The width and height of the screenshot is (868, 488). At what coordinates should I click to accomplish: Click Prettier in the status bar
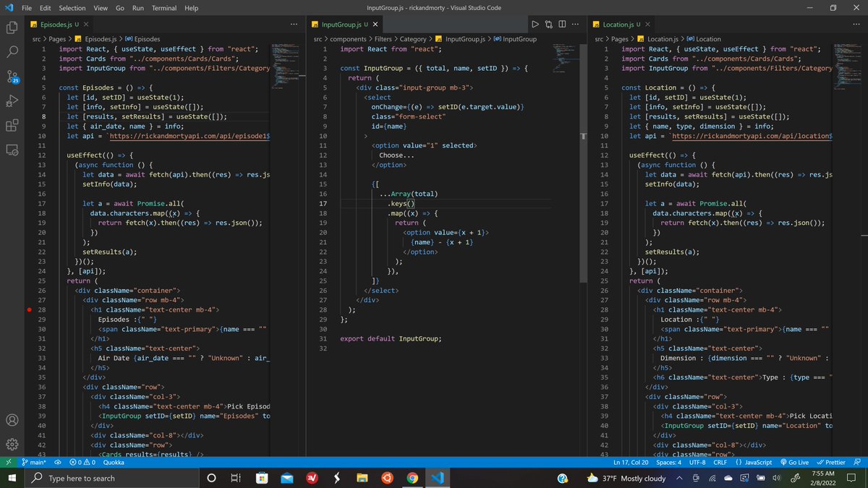point(830,462)
